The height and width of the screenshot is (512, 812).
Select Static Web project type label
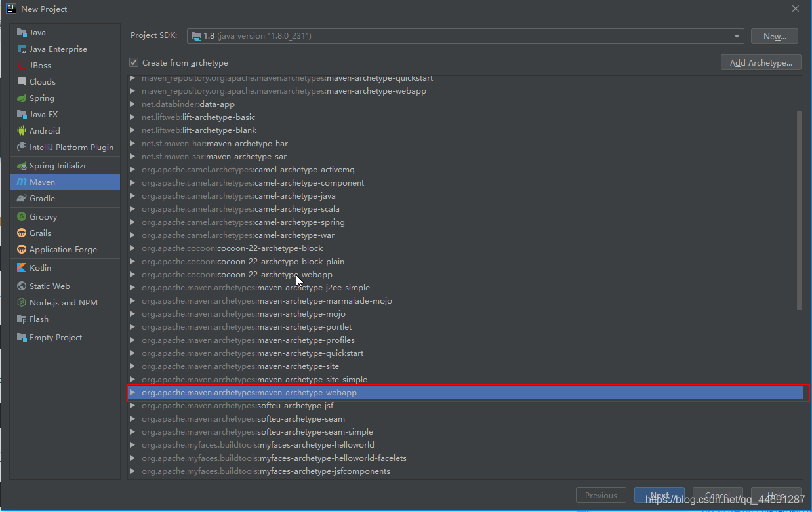[x=49, y=286]
